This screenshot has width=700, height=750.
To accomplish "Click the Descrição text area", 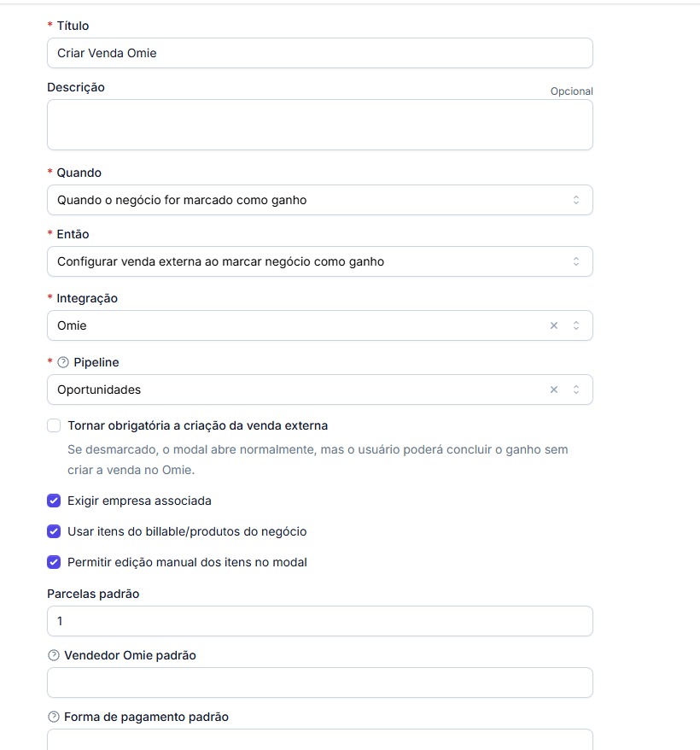I will [x=319, y=125].
